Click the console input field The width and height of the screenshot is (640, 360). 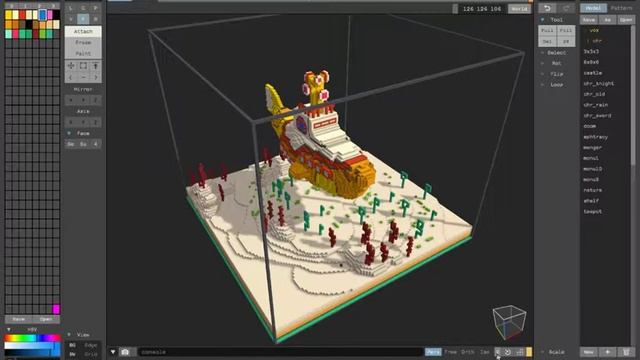[x=280, y=352]
